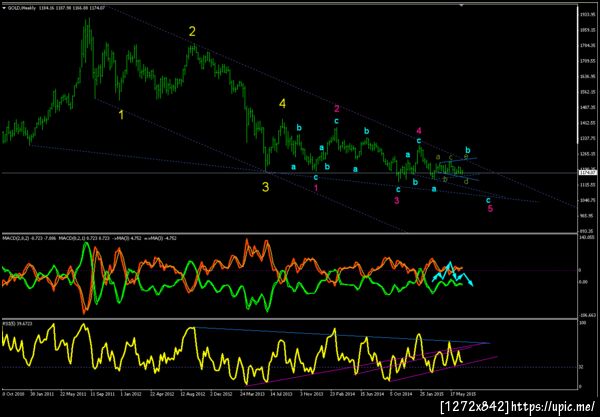Click the GOLD,Weekly chart title text
Screen dimensions: 600x417
(22, 8)
